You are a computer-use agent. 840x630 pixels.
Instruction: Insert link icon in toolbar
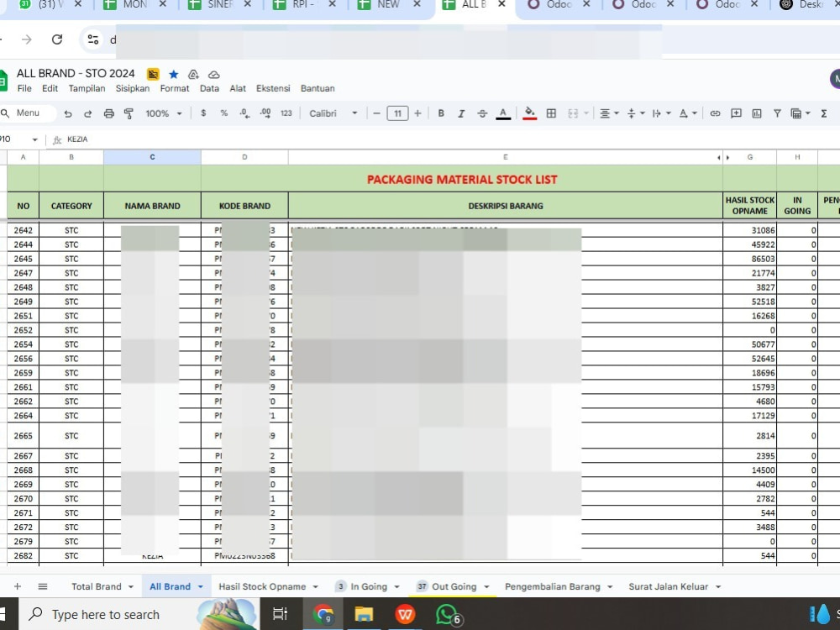[715, 113]
